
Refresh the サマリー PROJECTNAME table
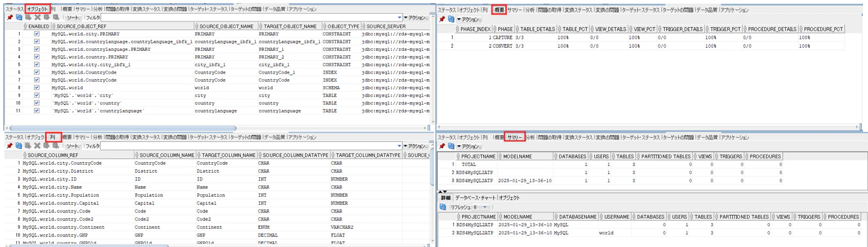click(450, 146)
